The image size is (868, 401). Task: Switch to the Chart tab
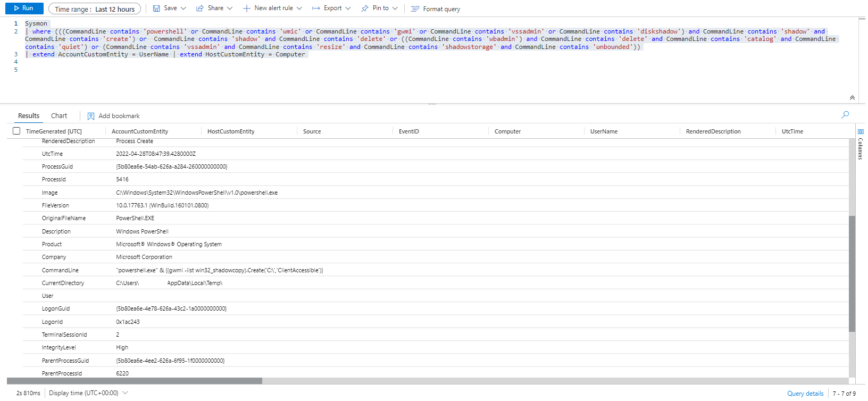tap(59, 116)
